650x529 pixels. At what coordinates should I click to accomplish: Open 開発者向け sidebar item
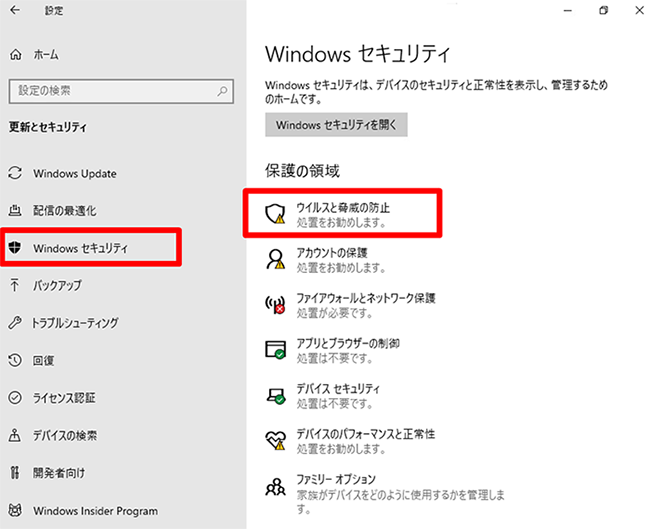59,473
